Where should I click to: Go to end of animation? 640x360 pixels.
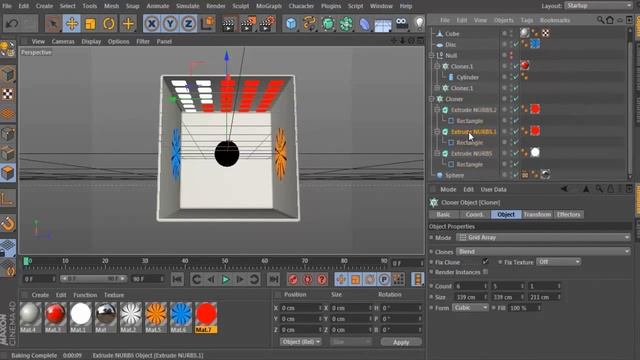(x=273, y=280)
